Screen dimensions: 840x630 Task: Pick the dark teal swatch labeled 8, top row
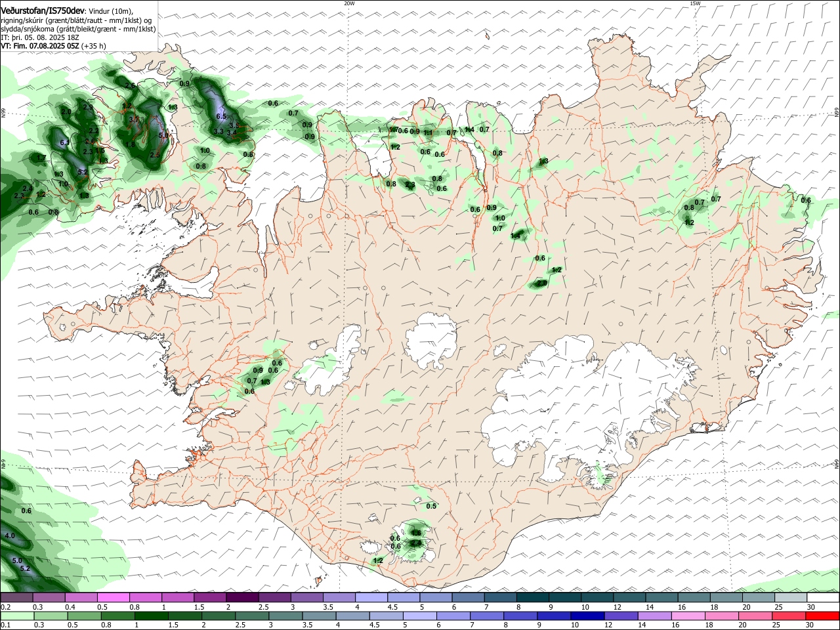533,597
